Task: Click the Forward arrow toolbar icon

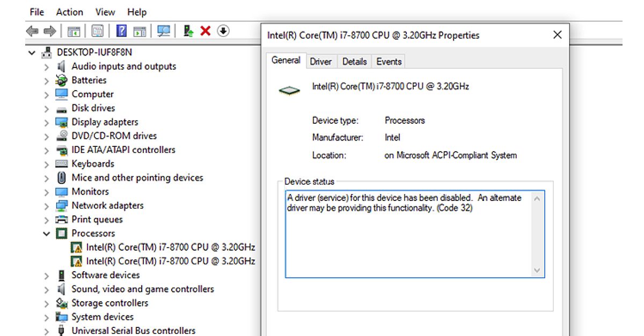Action: click(x=50, y=32)
